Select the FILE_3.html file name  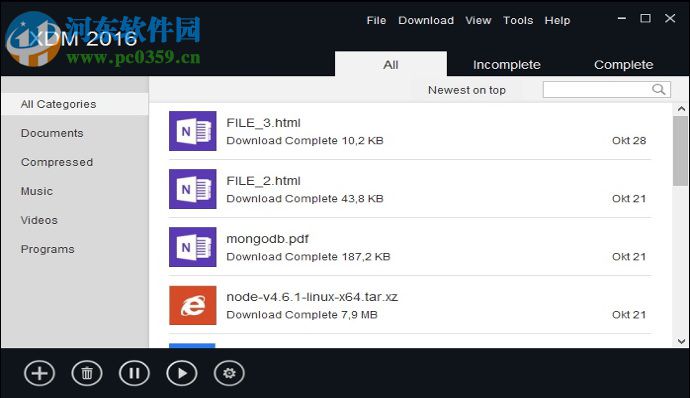coord(263,123)
